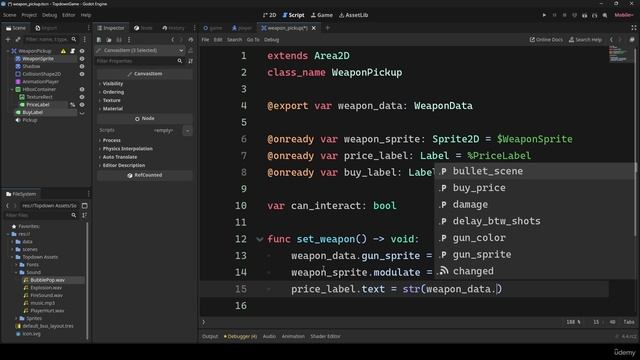Click the FileSystem dock vertical scrollbar
640x360 pixels.
[88, 281]
